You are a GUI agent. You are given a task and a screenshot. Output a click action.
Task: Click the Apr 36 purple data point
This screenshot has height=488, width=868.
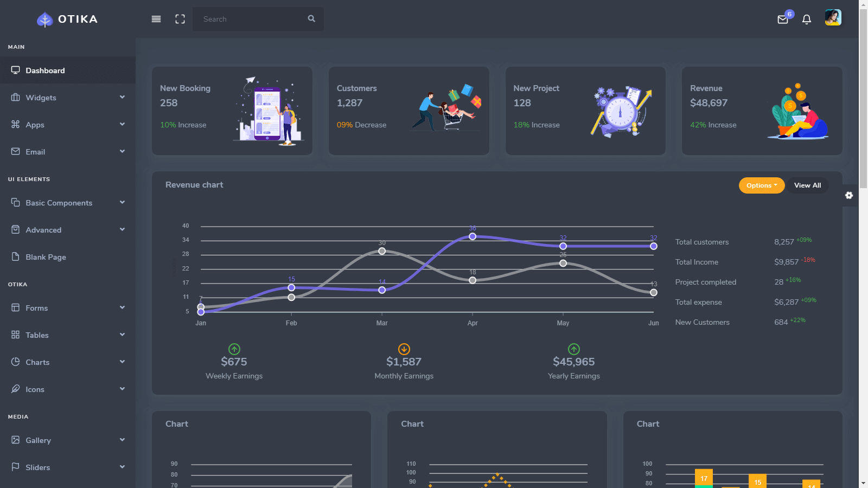pos(473,236)
